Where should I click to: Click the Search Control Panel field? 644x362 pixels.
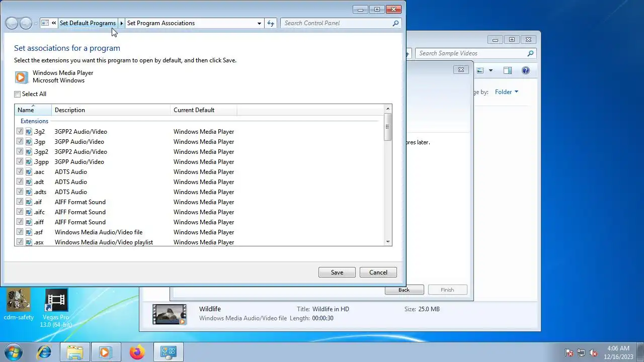341,23
